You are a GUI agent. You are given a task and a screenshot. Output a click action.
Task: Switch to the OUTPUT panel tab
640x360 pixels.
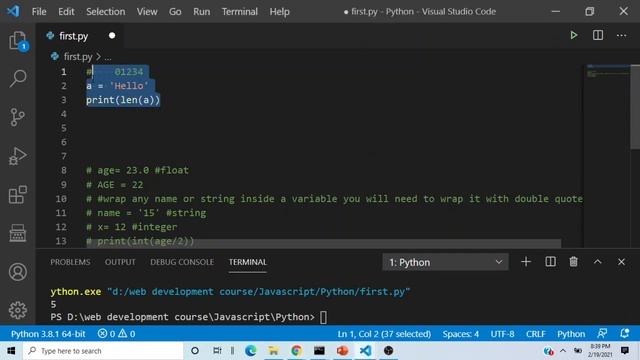click(120, 262)
